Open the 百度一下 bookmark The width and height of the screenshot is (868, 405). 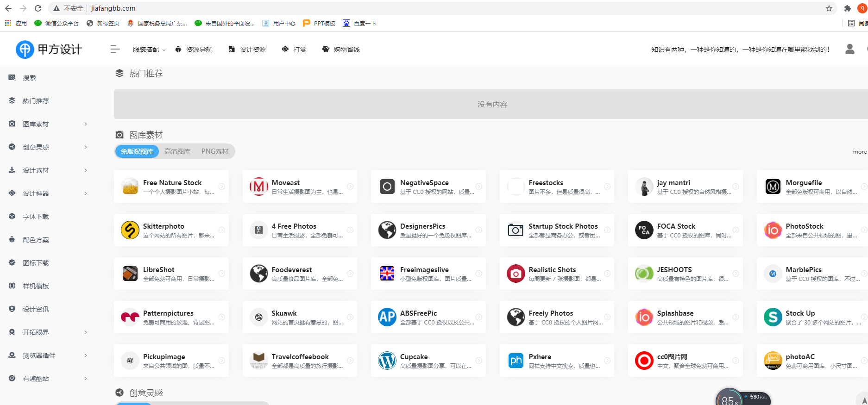pyautogui.click(x=359, y=23)
